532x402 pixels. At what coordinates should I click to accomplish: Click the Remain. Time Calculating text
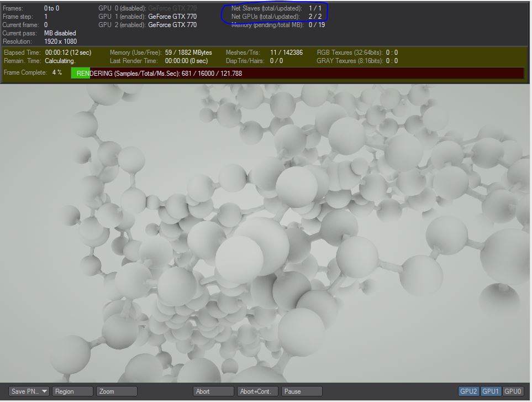coord(60,61)
